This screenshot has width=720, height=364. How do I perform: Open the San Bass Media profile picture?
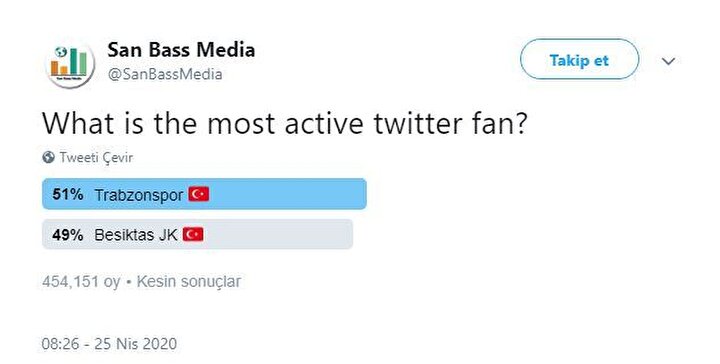70,63
